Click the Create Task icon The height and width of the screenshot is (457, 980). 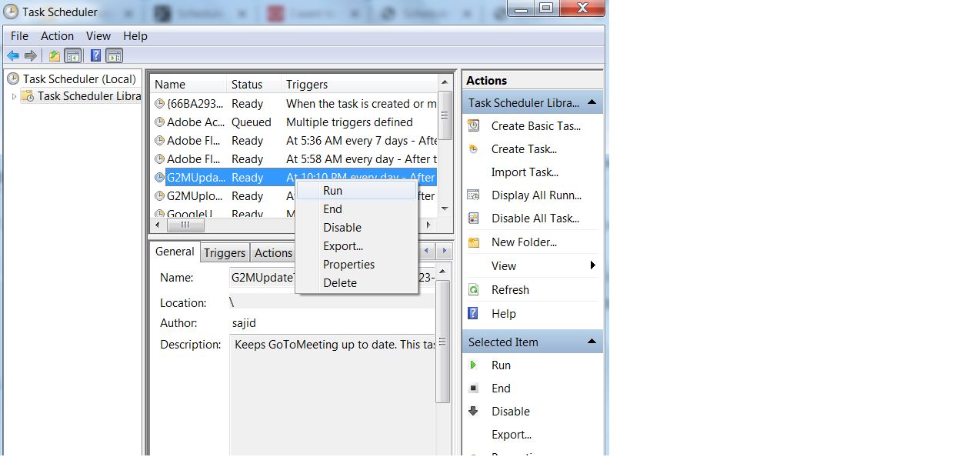click(x=474, y=149)
